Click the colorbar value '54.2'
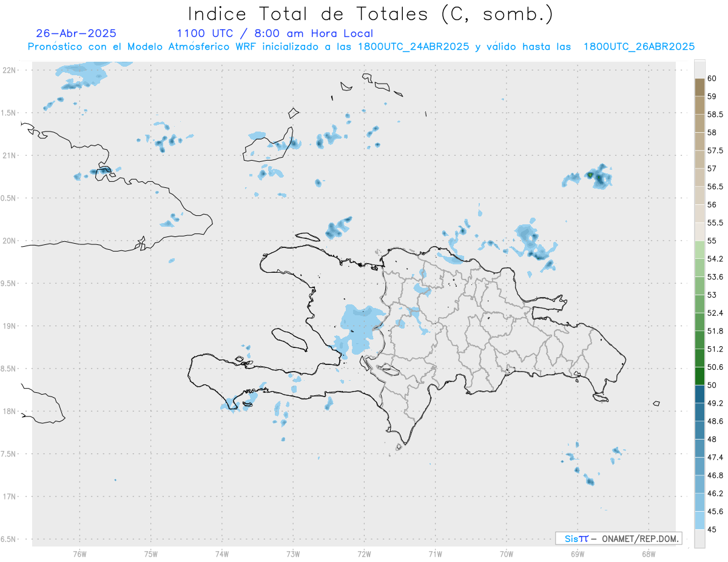Image resolution: width=728 pixels, height=562 pixels. point(715,259)
